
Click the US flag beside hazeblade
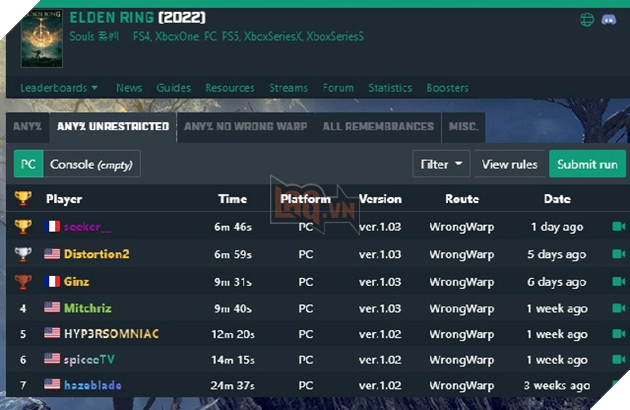pyautogui.click(x=52, y=383)
